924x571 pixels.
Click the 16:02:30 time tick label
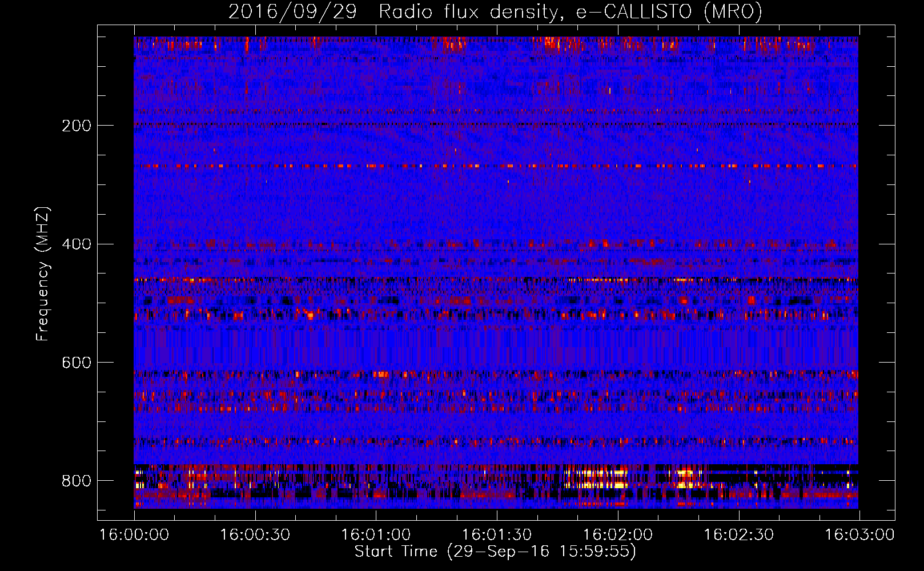[x=739, y=534]
